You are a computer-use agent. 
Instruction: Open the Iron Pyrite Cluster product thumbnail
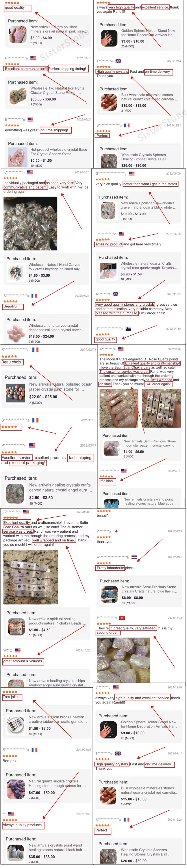point(18,95)
